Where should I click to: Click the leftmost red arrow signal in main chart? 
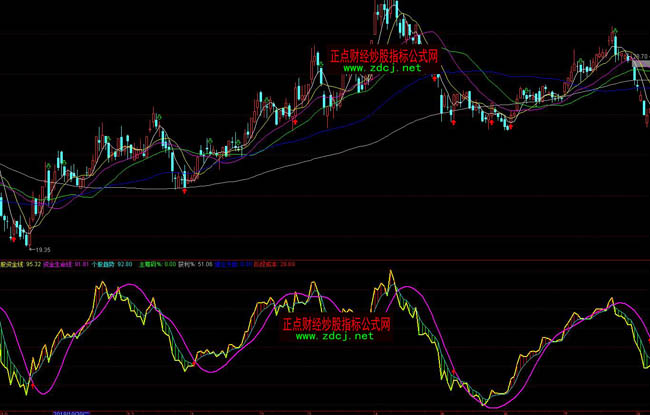click(x=185, y=191)
